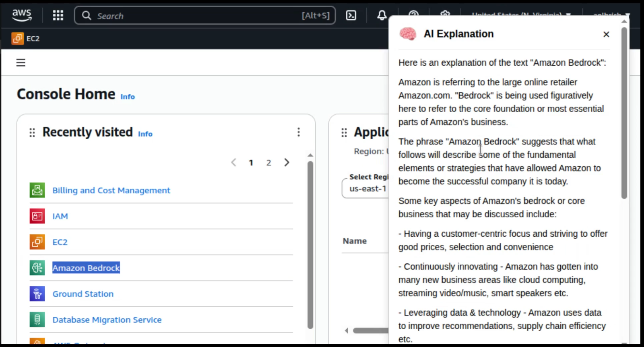Click the AWS logo
This screenshot has height=347, width=644.
(x=22, y=15)
